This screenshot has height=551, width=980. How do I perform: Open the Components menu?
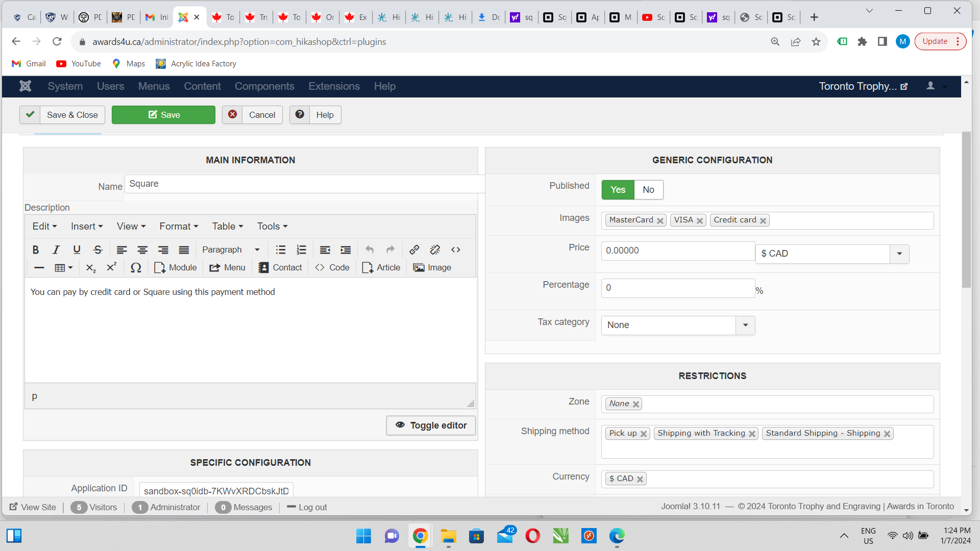pos(264,86)
